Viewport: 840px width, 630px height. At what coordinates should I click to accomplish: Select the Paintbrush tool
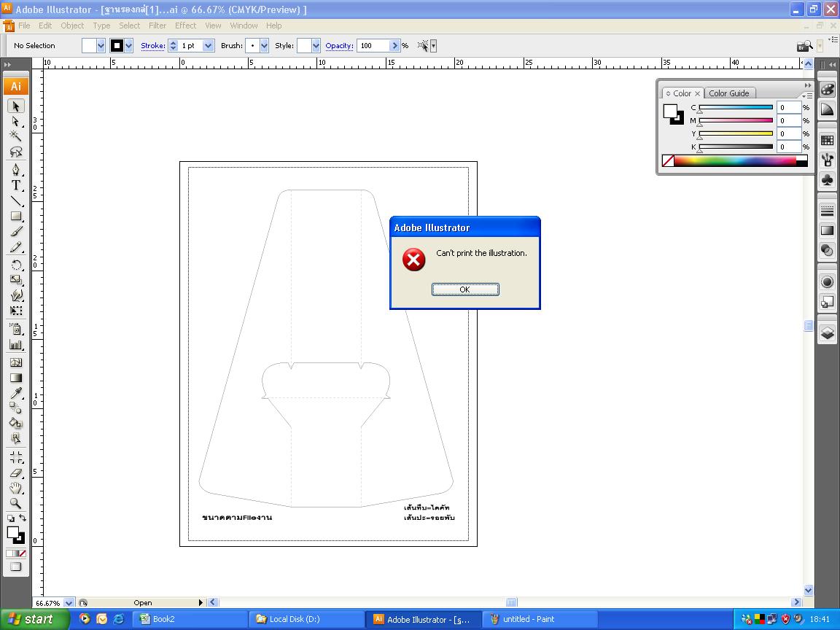(x=15, y=231)
